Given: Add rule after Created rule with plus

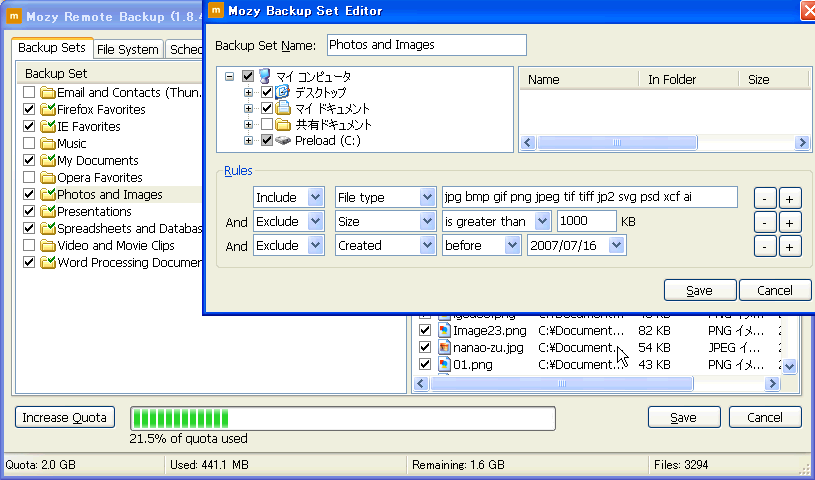Looking at the screenshot, I should tap(790, 246).
